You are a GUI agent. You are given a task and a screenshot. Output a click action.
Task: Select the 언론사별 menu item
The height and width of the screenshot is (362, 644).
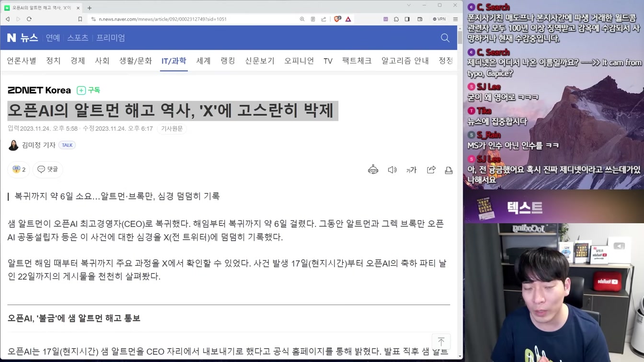click(x=22, y=61)
